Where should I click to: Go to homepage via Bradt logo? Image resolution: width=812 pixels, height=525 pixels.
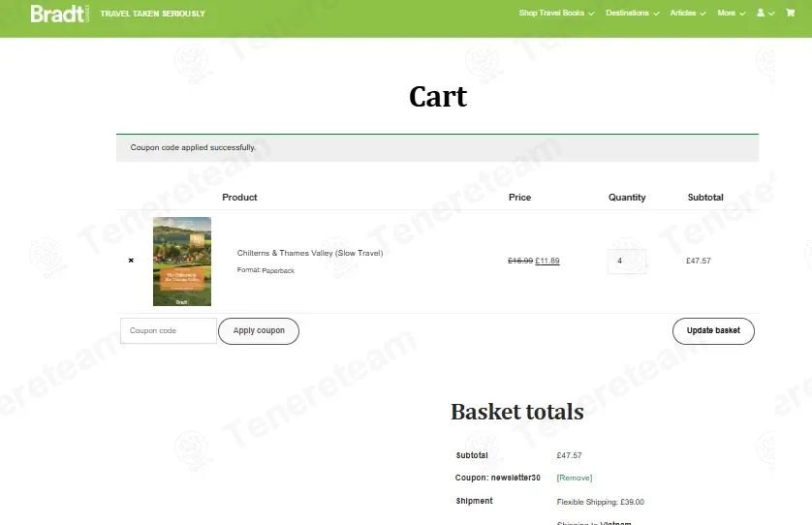coord(59,14)
